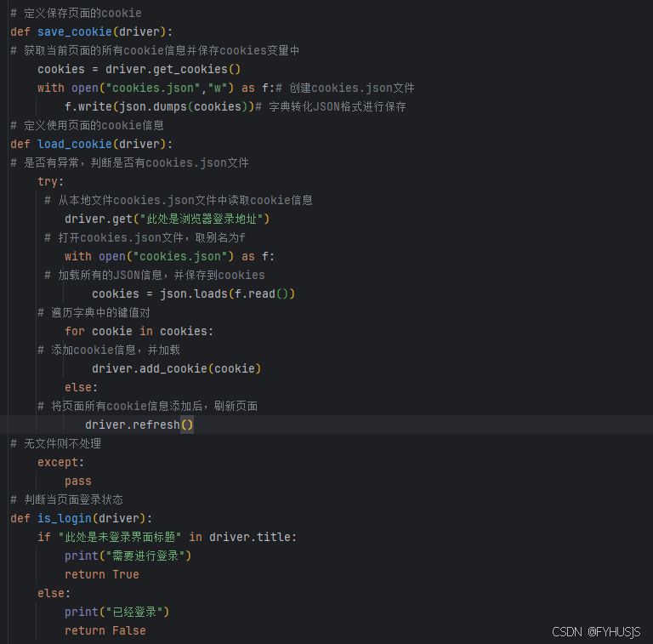Select the line "def is_login(driver):"
This screenshot has width=653, height=644.
(x=82, y=519)
